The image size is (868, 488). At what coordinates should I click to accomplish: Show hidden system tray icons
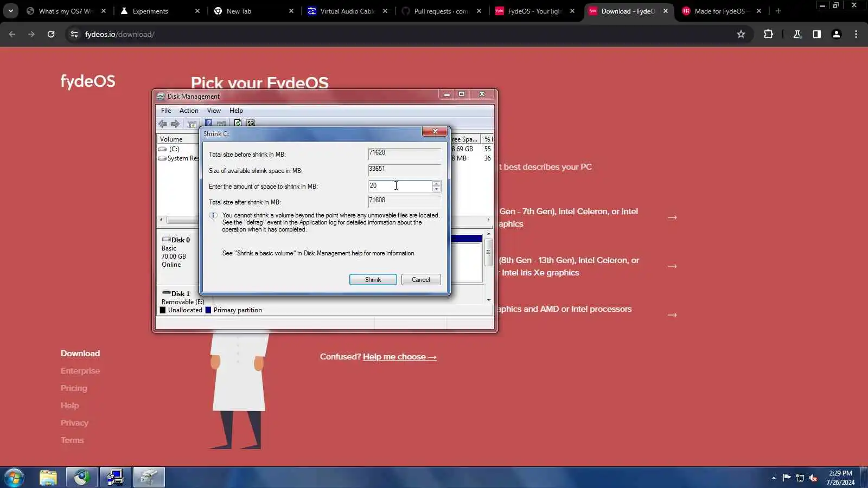pyautogui.click(x=774, y=478)
